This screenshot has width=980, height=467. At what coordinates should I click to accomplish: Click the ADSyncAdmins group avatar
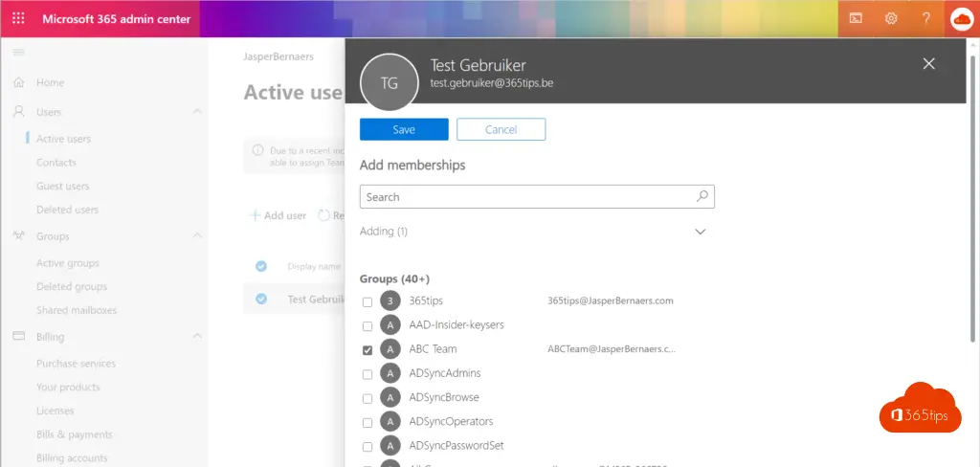[x=390, y=373]
